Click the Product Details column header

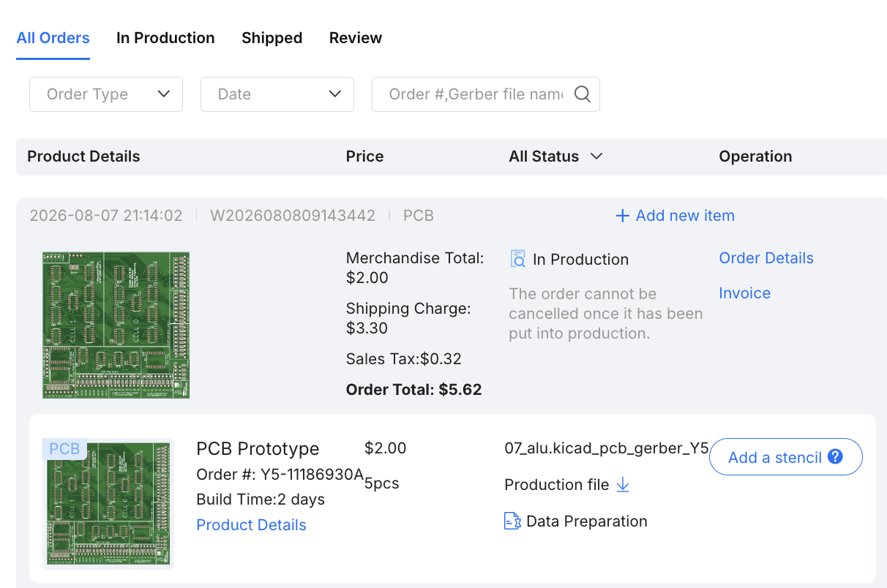(x=83, y=157)
